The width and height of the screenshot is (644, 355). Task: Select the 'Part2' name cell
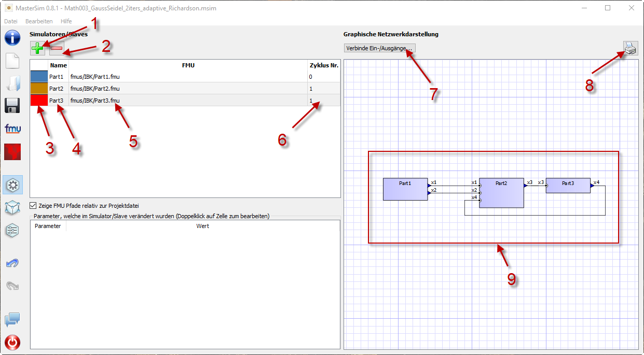coord(58,89)
